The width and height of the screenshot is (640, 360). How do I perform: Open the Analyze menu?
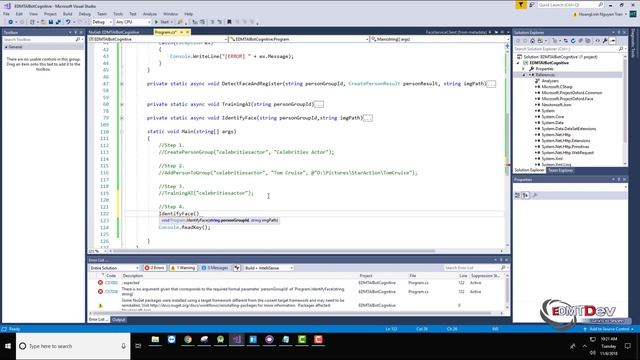tap(150, 14)
